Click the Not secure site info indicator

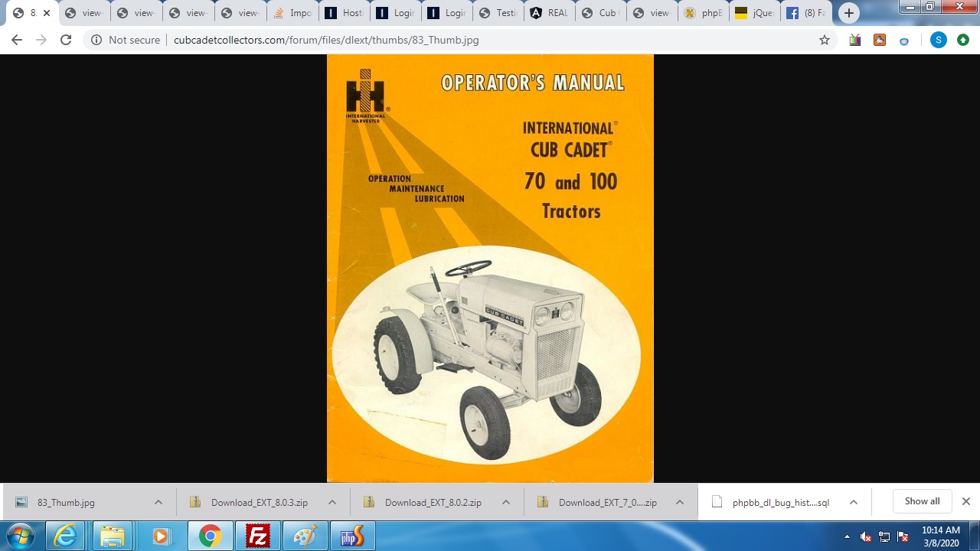126,40
